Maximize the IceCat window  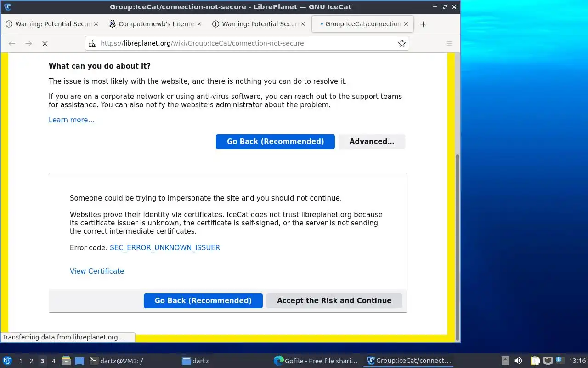coord(445,7)
